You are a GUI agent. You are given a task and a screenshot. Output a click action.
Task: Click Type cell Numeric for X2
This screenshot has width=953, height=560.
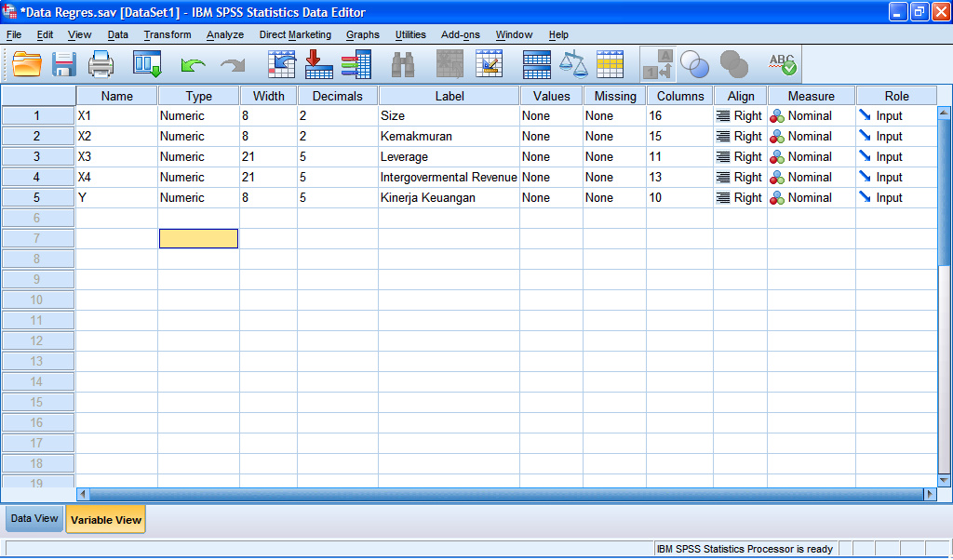click(198, 136)
